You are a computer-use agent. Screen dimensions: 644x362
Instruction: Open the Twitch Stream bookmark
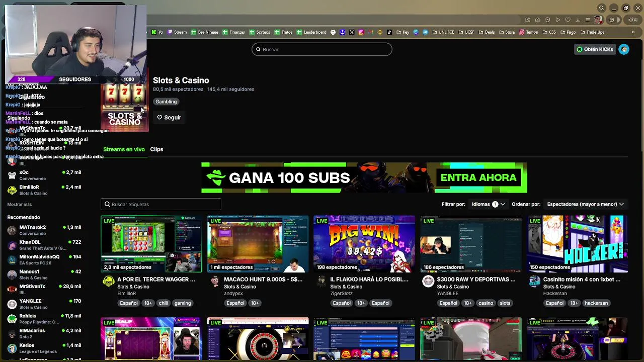coord(177,32)
